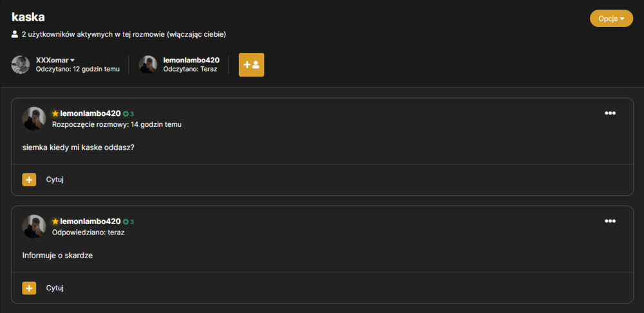
Task: Click Cytuj under 'Informuje o skardze'
Action: click(x=55, y=288)
